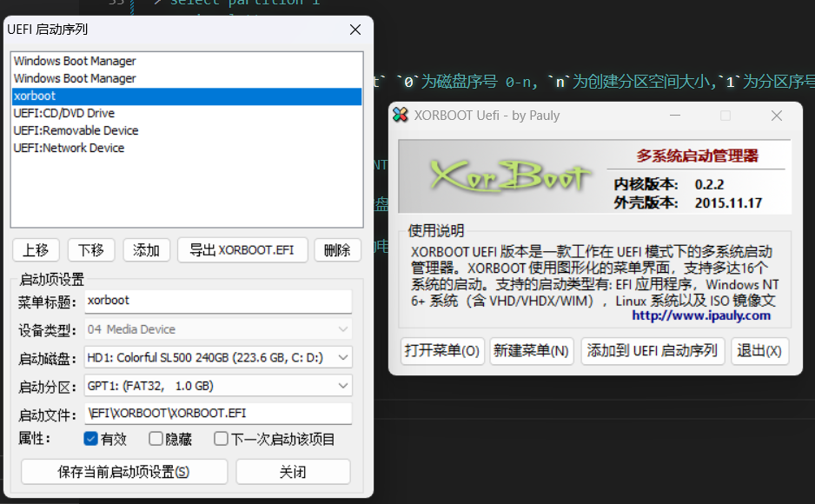Edit the 启动文件 path field
The width and height of the screenshot is (815, 504).
(218, 413)
